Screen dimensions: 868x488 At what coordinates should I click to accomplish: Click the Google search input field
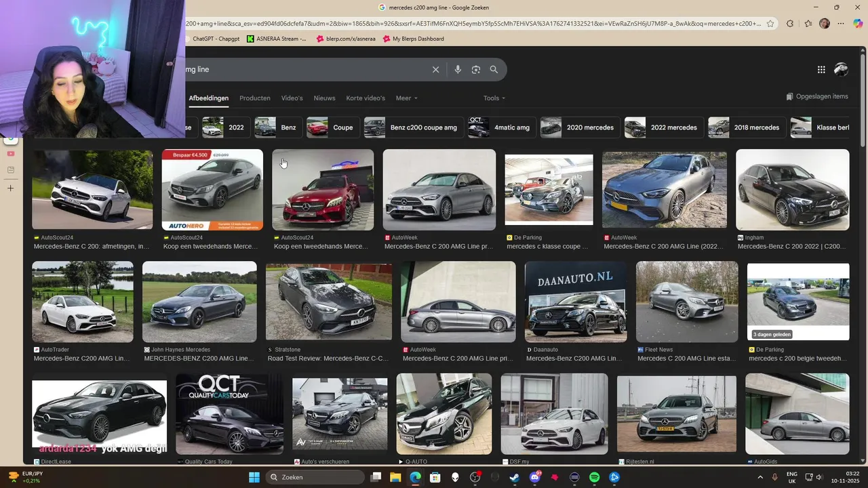pyautogui.click(x=305, y=69)
